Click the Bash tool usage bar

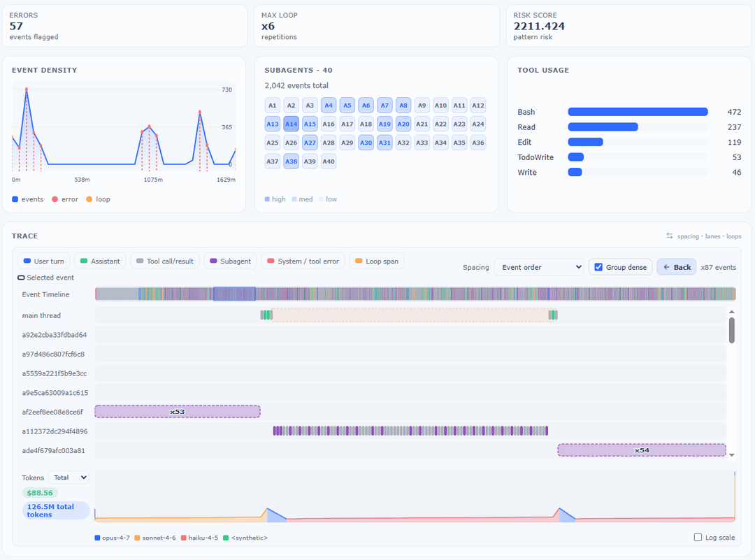(638, 112)
